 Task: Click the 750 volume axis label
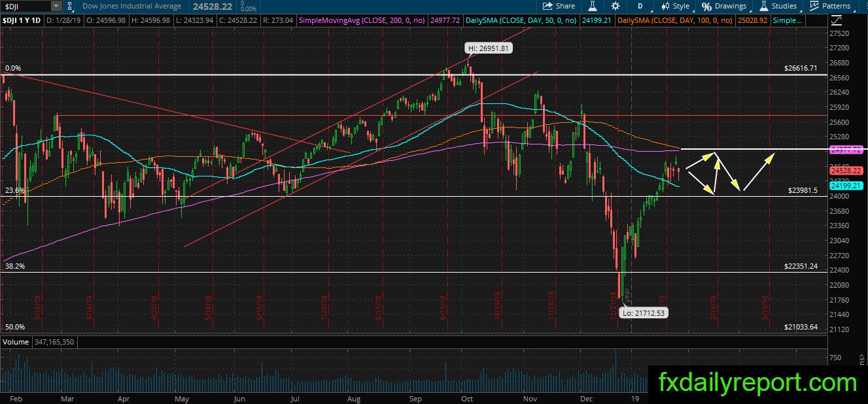pyautogui.click(x=835, y=358)
